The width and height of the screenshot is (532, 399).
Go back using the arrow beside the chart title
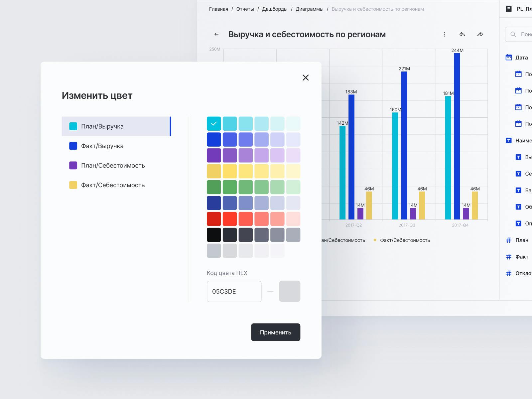tap(216, 34)
